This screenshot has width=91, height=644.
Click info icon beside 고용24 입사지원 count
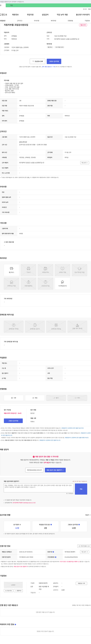79,524
